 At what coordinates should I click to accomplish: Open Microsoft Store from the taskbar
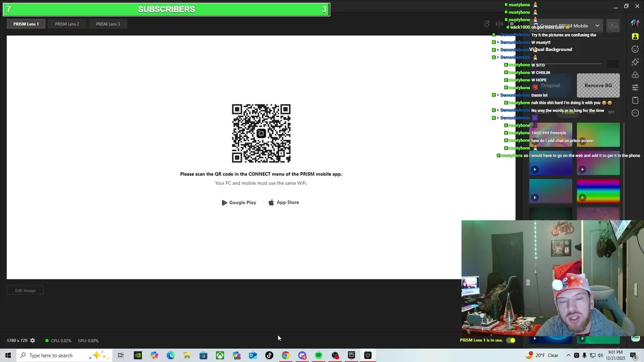pos(203,355)
